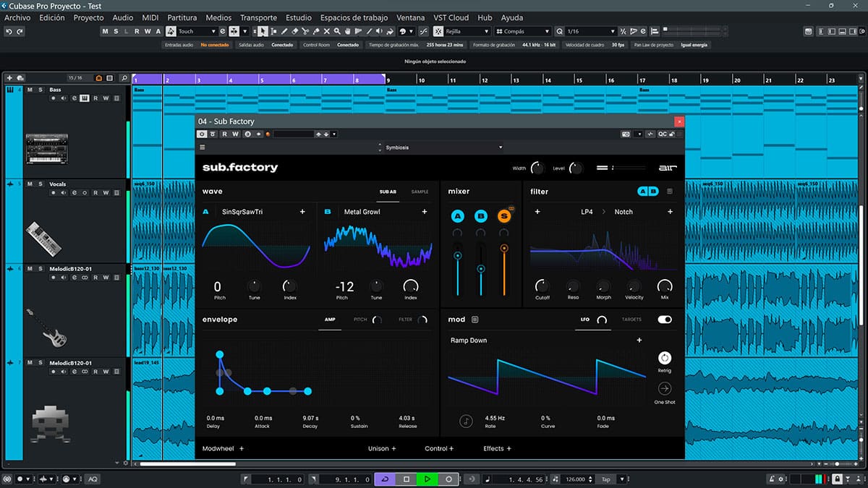Screen dimensions: 868x488
Task: Select the Zoom magnifier tool
Action: coord(337,31)
